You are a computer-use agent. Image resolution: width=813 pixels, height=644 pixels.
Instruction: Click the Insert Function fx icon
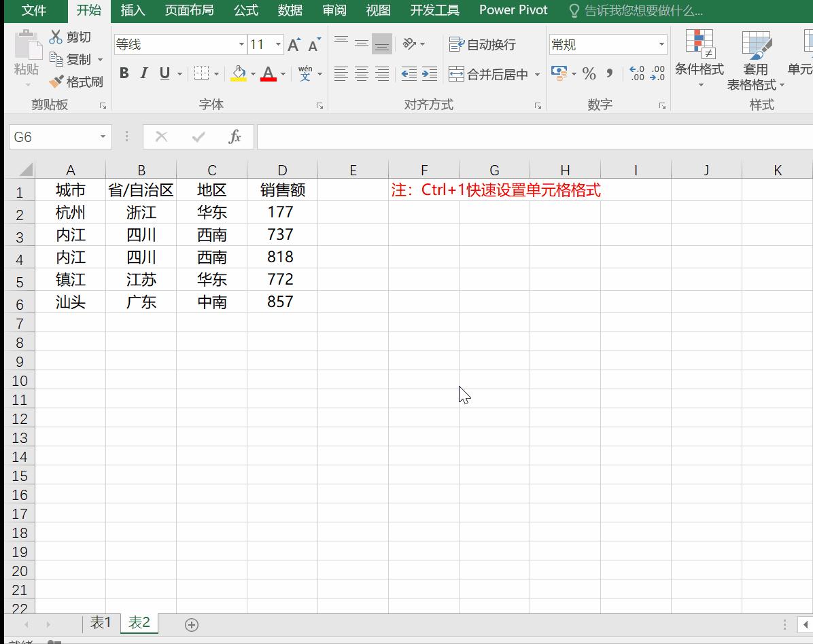(x=235, y=137)
